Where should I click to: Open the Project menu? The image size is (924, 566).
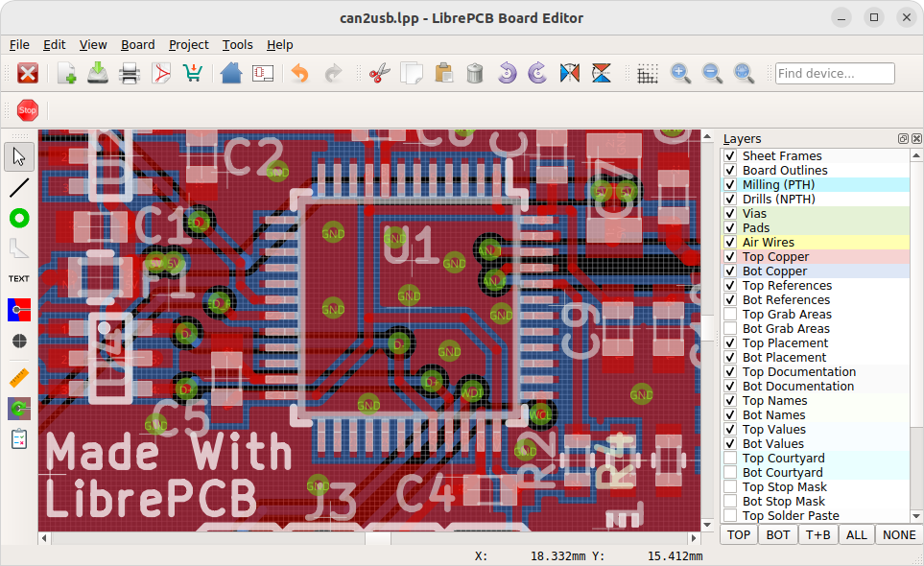[189, 45]
